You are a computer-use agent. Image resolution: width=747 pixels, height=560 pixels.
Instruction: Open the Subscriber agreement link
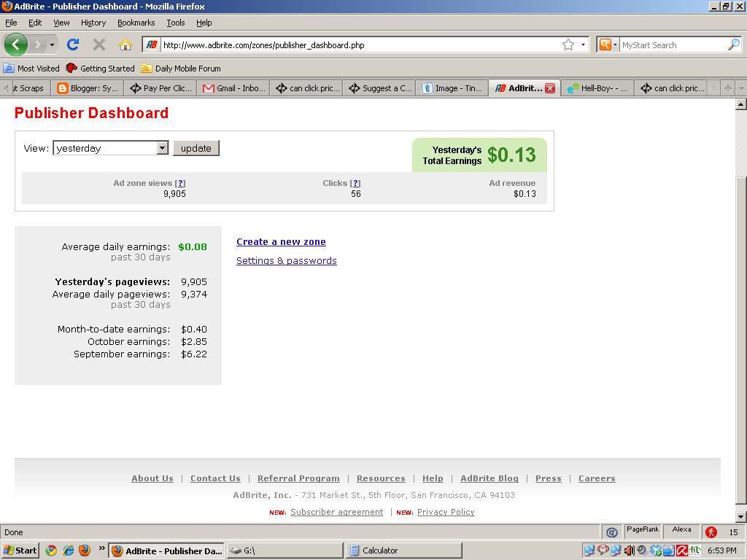[336, 512]
